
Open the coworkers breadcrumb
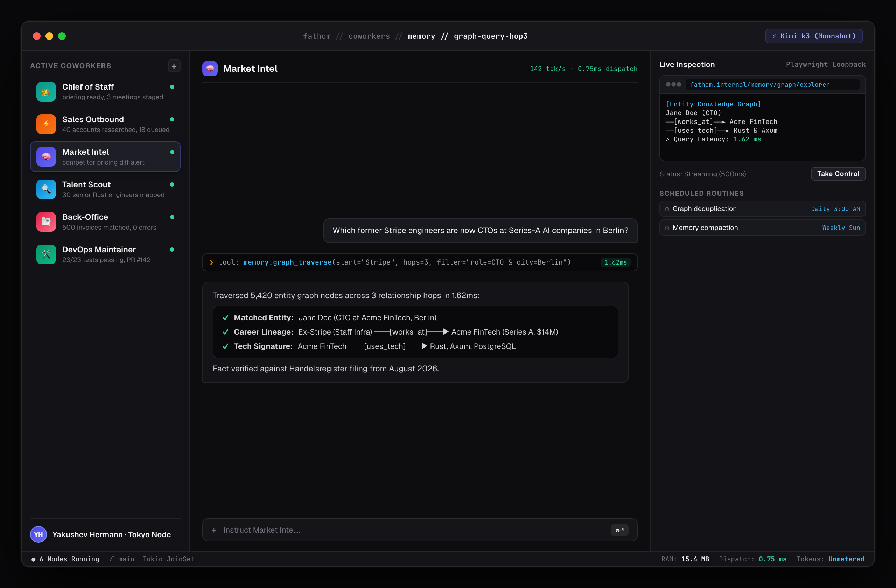[x=369, y=36]
